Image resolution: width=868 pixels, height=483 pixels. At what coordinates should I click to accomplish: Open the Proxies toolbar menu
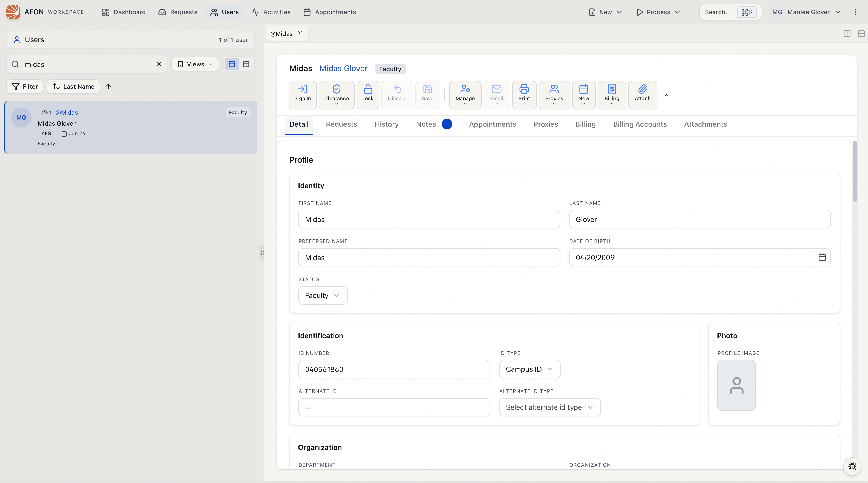click(554, 95)
